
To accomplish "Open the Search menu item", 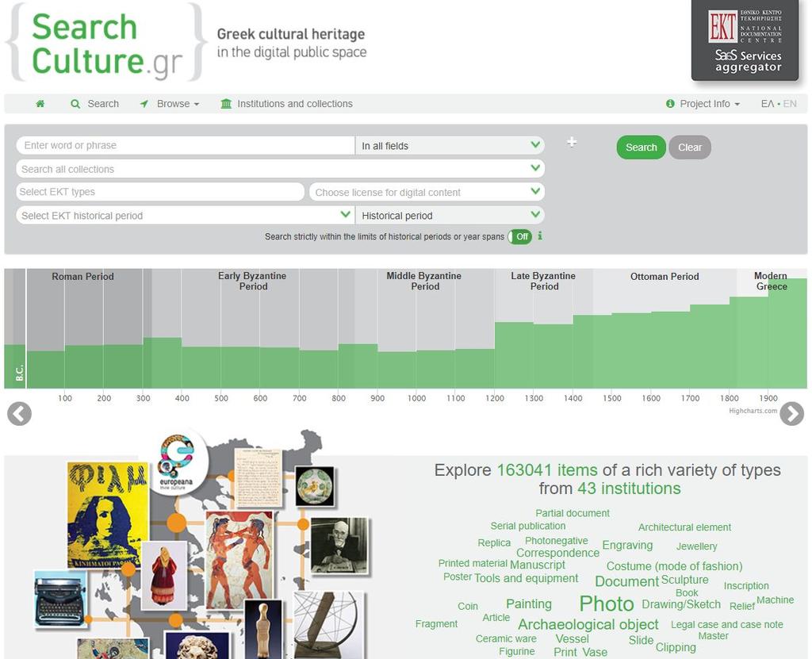I will [103, 104].
